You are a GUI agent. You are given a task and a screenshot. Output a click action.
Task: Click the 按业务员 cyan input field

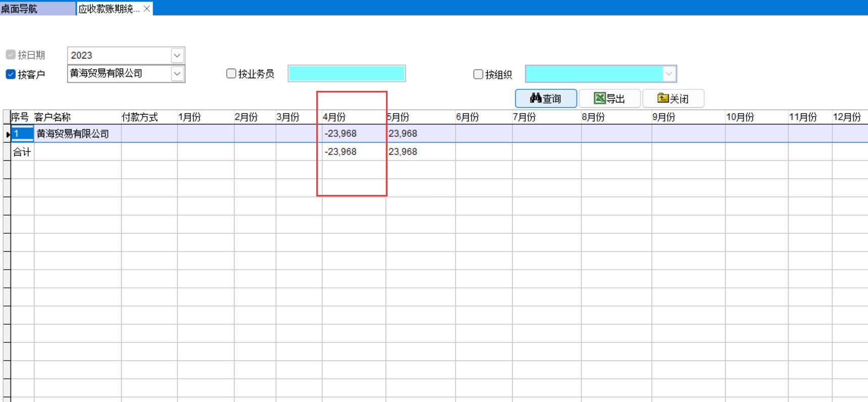coord(347,74)
